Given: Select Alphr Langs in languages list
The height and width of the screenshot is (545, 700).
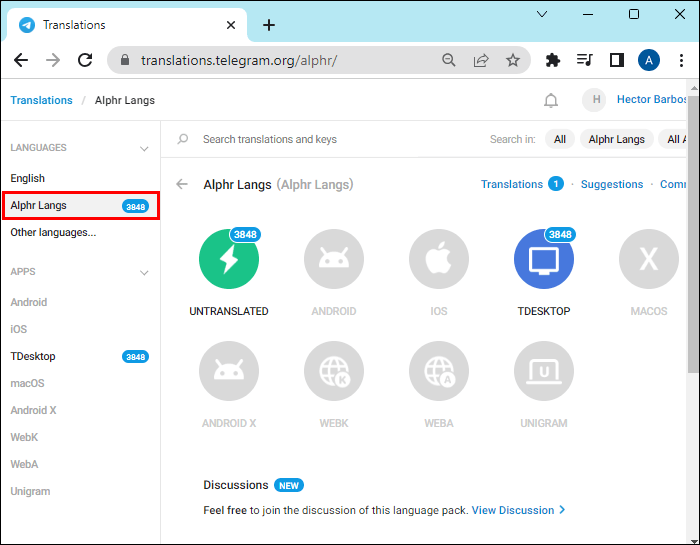Looking at the screenshot, I should (80, 206).
